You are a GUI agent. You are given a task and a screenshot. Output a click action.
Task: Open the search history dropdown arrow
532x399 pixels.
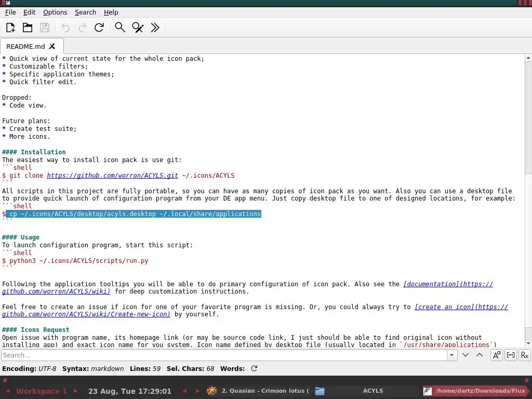[x=452, y=355]
